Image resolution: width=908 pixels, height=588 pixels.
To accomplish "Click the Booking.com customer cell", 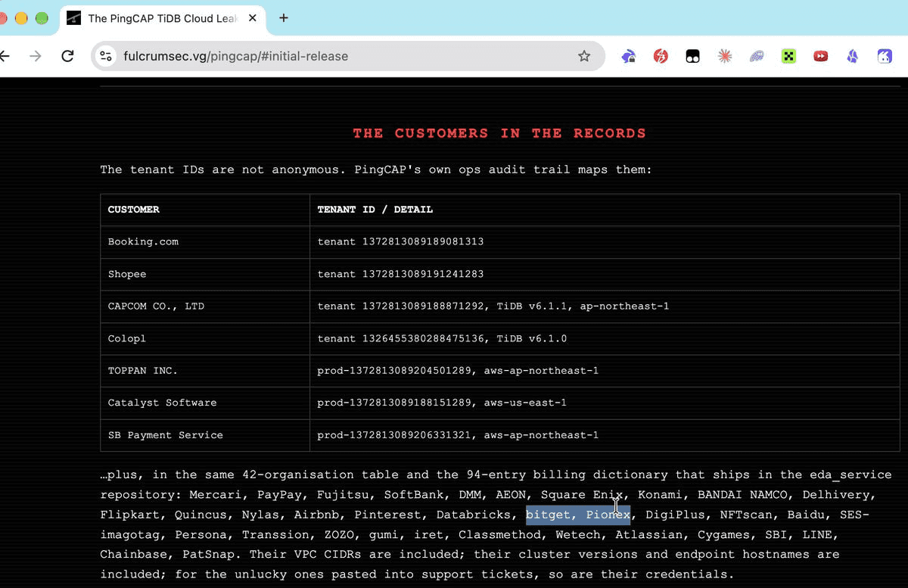I will click(x=205, y=242).
